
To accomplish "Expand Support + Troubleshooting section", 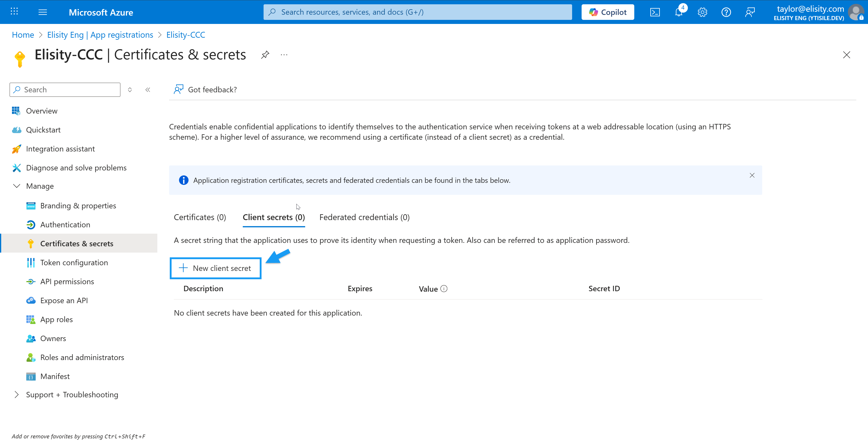I will pyautogui.click(x=17, y=395).
